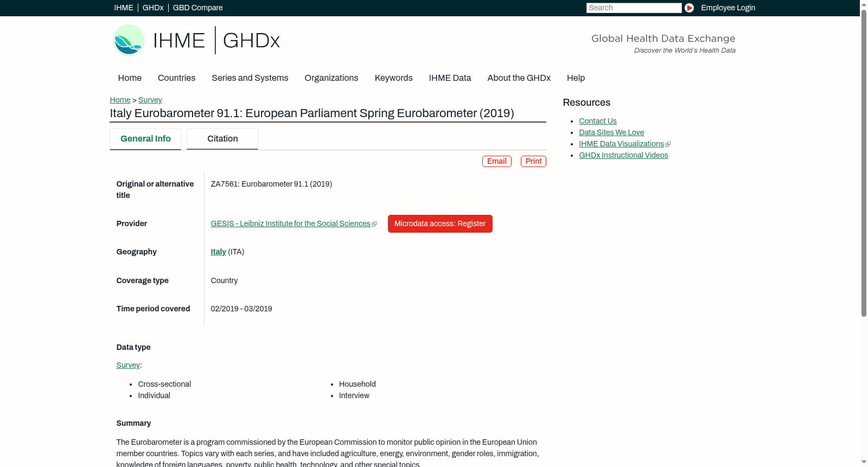The height and width of the screenshot is (467, 868).
Task: Click the Global Health Data Exchange tagline
Action: click(663, 39)
